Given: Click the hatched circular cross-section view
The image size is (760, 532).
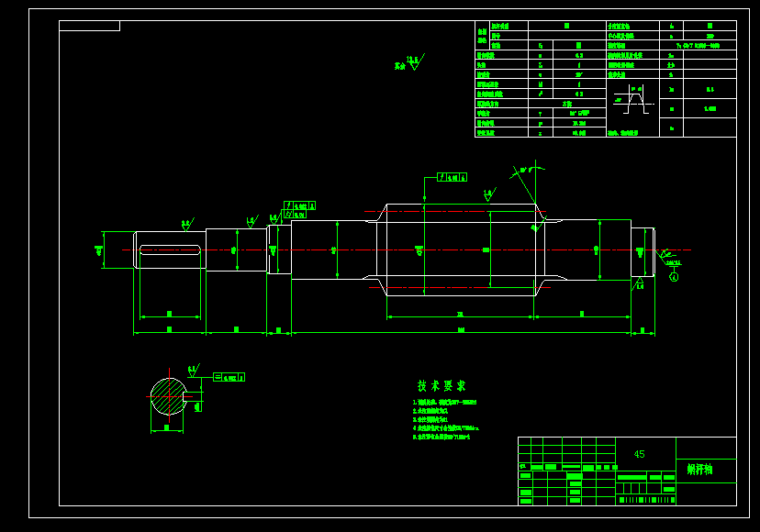Looking at the screenshot, I should [169, 397].
